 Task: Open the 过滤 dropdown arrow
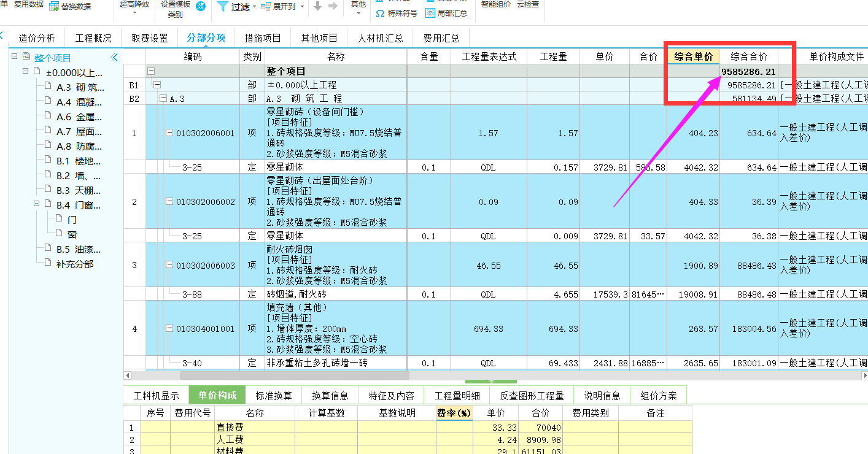pos(254,7)
